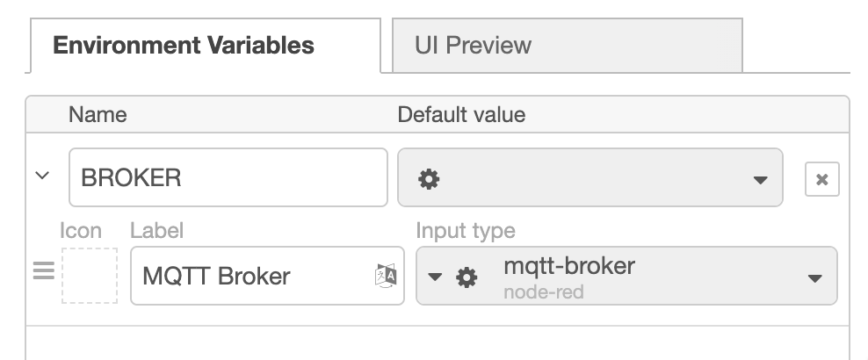This screenshot has width=868, height=360.
Task: Click the empty area below variable list
Action: (438, 342)
